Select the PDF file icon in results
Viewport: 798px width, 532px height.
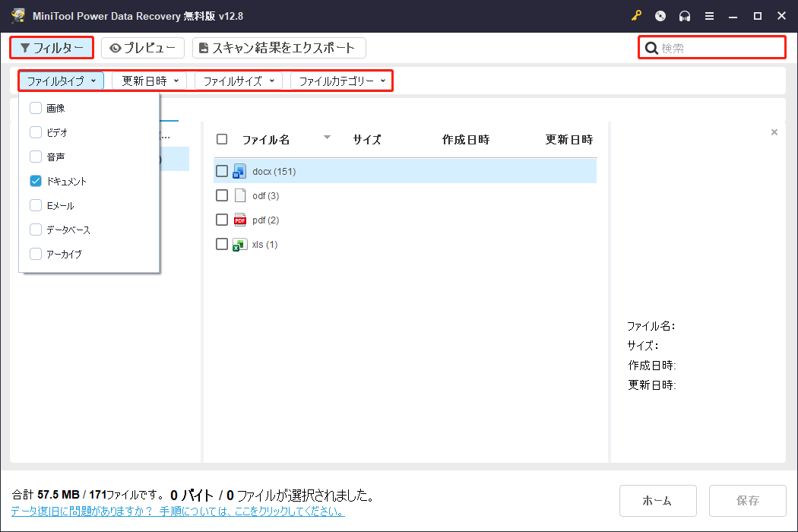coord(239,220)
